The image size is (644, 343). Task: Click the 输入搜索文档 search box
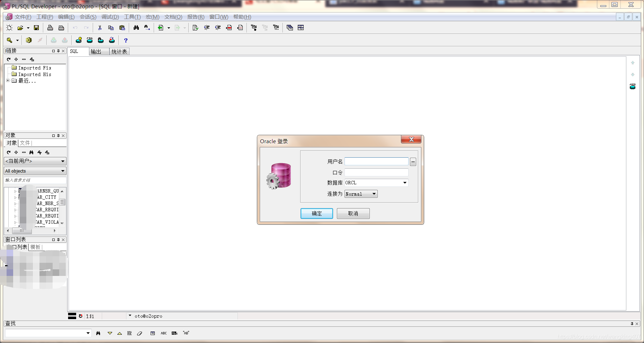click(x=35, y=180)
